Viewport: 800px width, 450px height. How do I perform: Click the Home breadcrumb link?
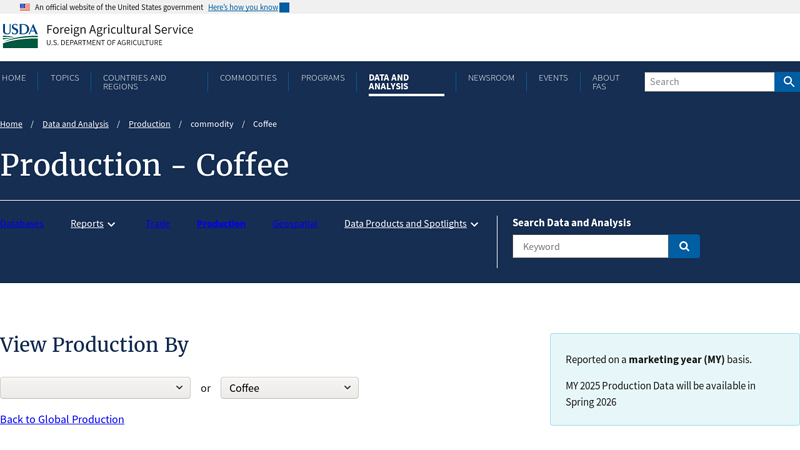(x=11, y=124)
